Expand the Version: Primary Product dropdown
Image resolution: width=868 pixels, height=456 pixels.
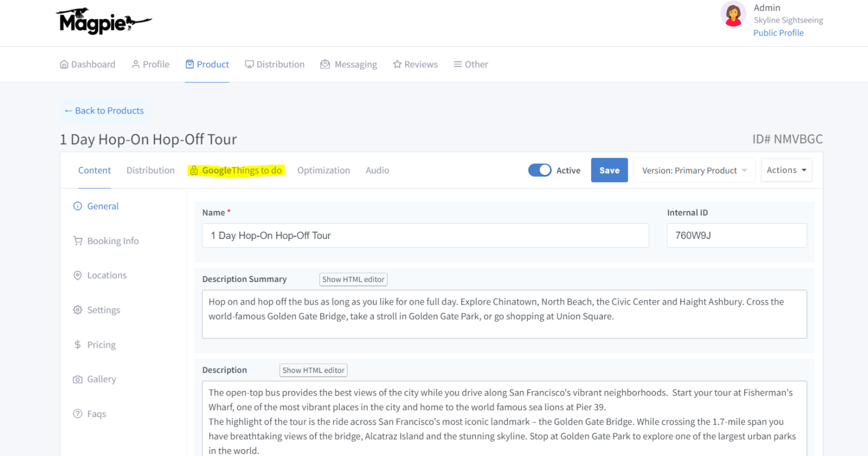coord(694,170)
